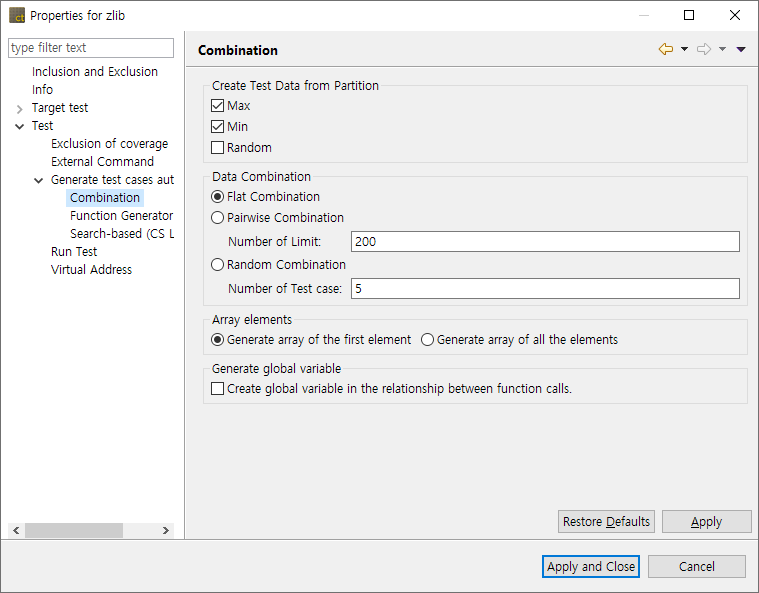Viewport: 759px width, 593px height.
Task: Expand the Target test tree node
Action: pos(19,108)
